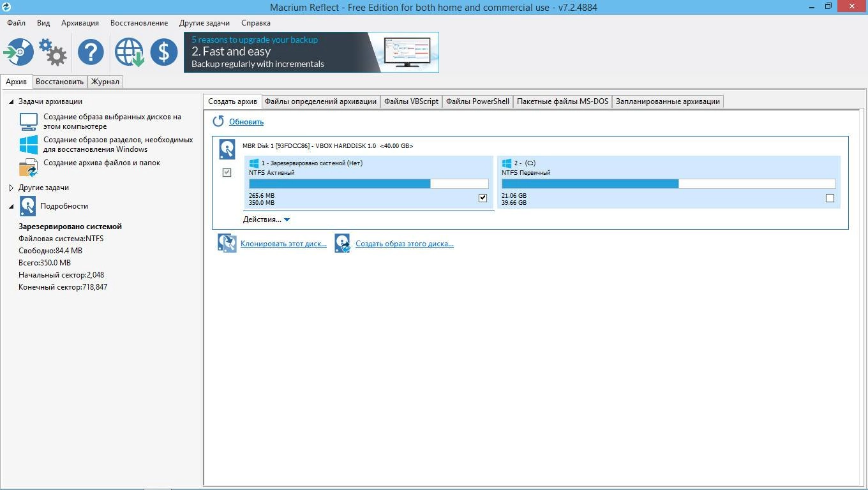The height and width of the screenshot is (490, 868).
Task: Click the Файловая система:NTFS detail line
Action: (61, 239)
